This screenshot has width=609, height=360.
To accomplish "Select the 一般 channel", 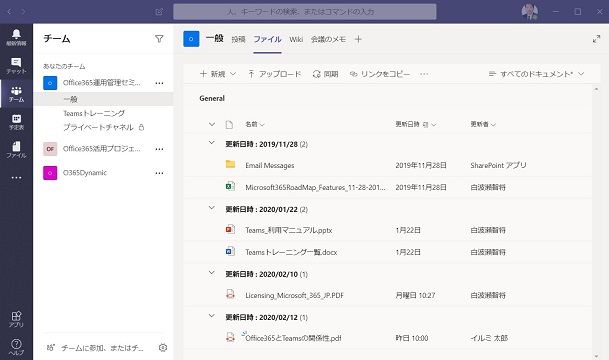I will tap(103, 99).
